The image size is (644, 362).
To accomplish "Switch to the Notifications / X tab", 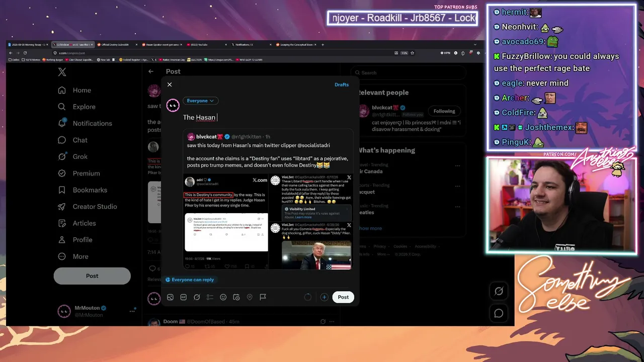I will pyautogui.click(x=251, y=45).
